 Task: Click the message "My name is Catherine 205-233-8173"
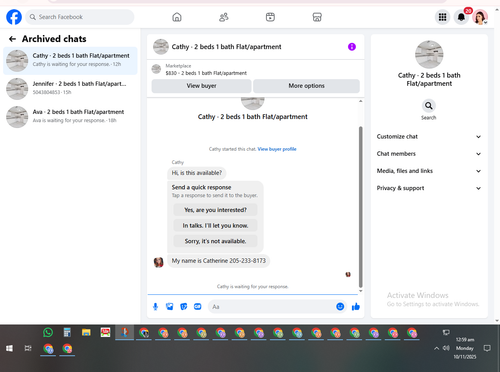219,261
